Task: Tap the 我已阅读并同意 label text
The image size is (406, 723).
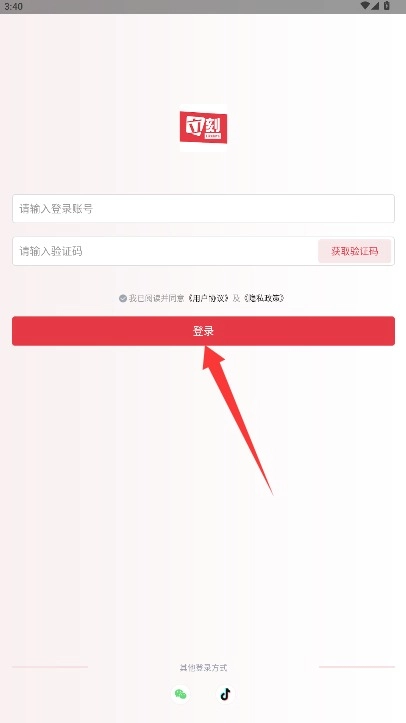Action: coord(156,298)
